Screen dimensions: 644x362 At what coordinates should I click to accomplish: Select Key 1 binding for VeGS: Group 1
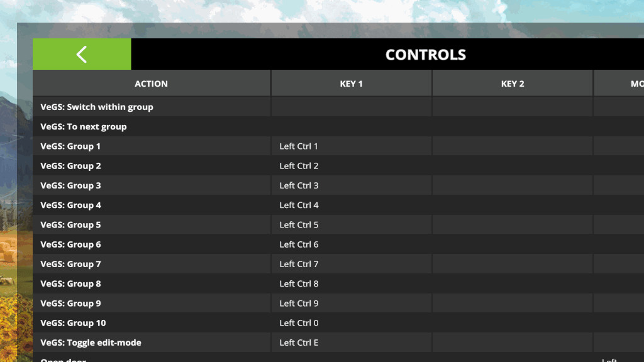[351, 146]
